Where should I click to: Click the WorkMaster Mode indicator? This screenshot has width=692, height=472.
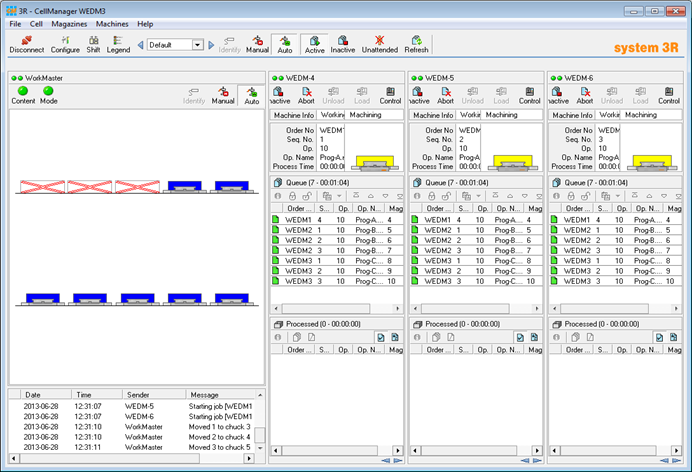pyautogui.click(x=49, y=95)
